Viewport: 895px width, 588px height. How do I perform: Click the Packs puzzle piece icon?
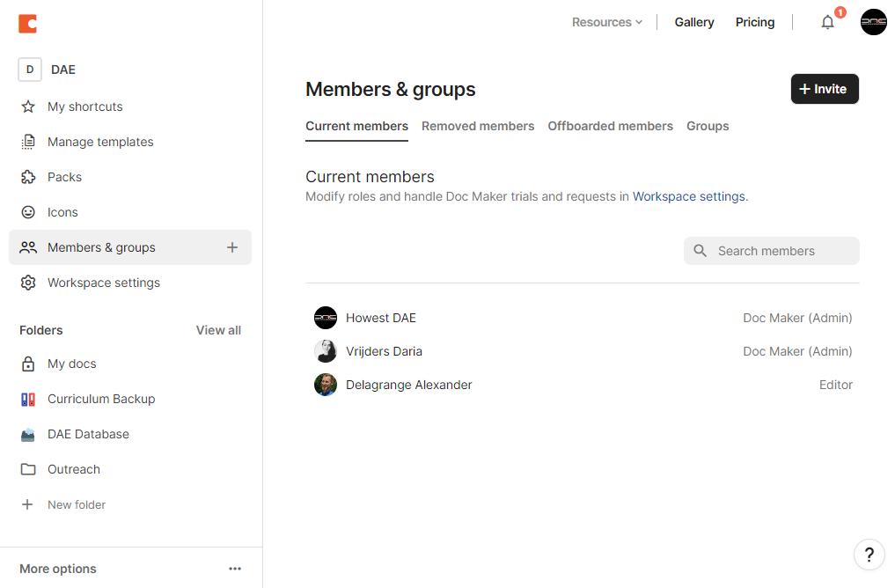[28, 177]
